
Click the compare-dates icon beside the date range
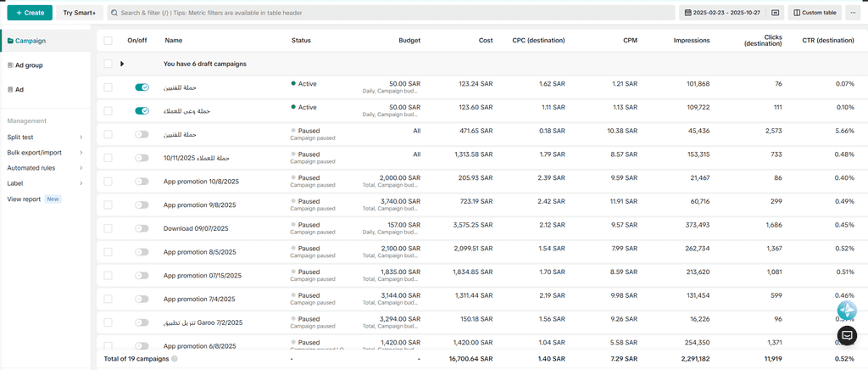[775, 13]
